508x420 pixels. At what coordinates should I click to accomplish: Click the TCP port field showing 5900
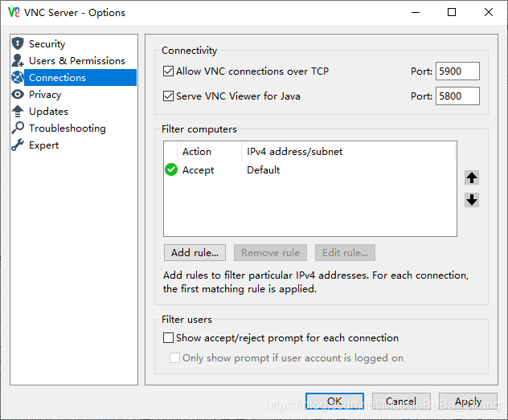[457, 71]
